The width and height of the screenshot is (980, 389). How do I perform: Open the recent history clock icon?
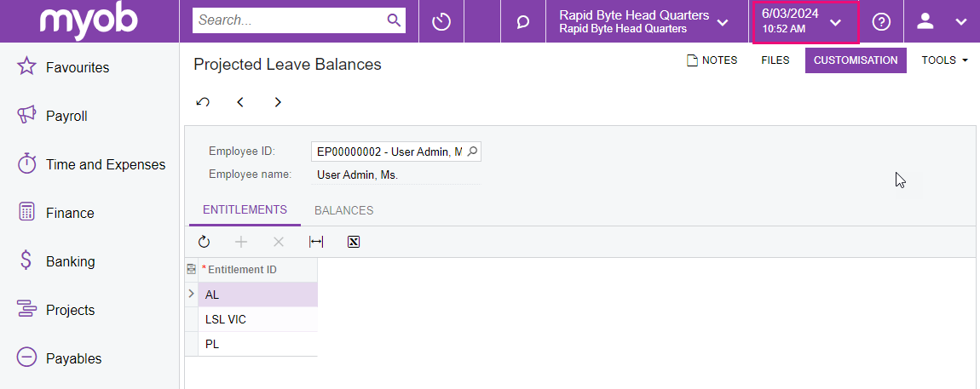pos(441,21)
